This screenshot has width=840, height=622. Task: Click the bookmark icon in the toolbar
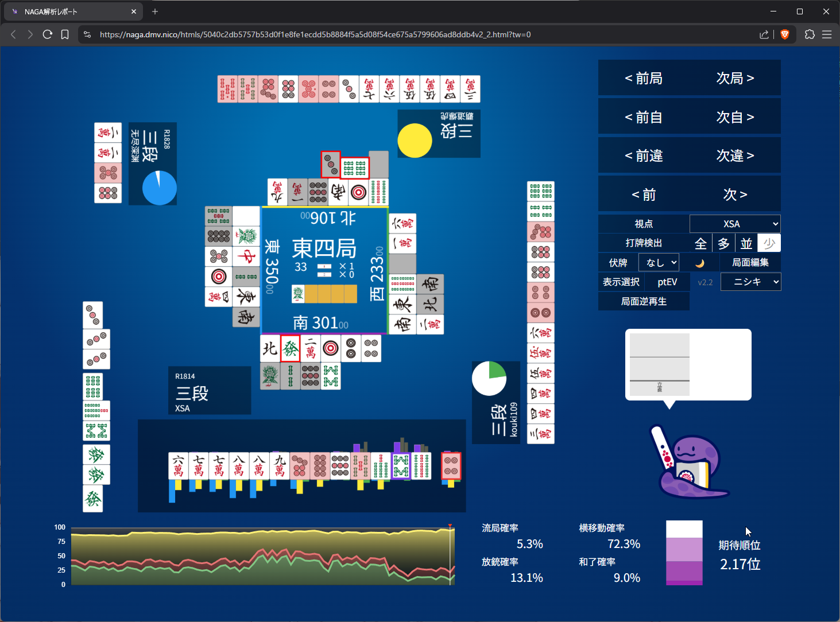point(65,34)
